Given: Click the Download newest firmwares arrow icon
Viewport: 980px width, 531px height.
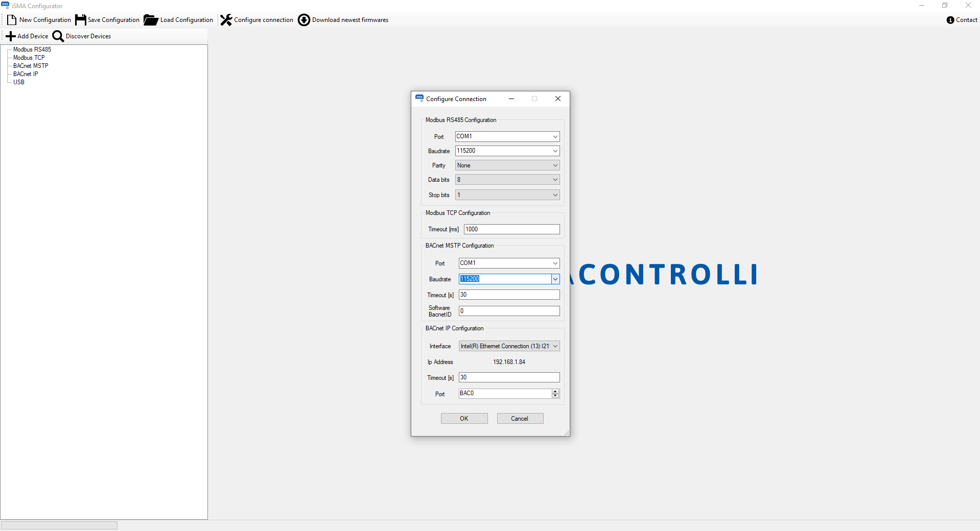Looking at the screenshot, I should click(x=304, y=20).
